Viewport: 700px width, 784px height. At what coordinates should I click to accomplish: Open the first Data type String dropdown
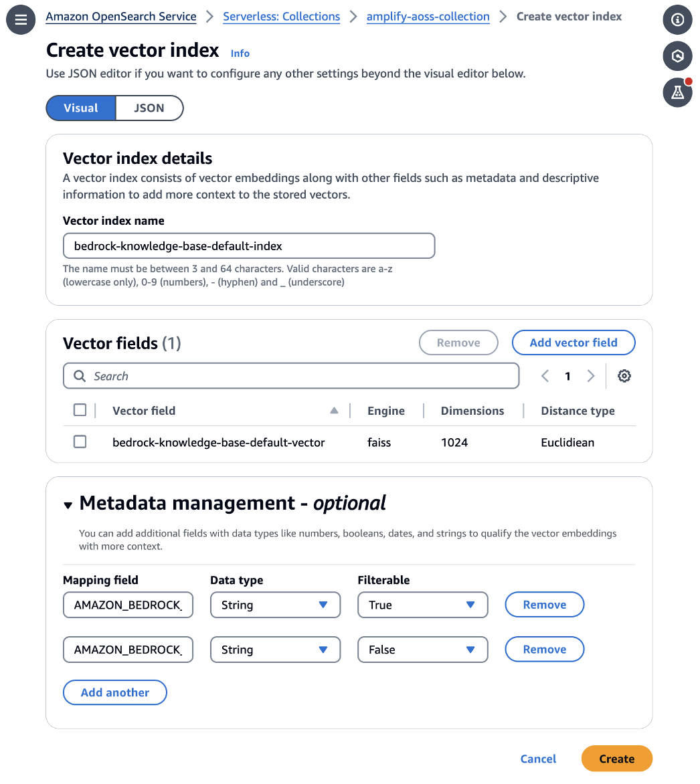point(275,605)
